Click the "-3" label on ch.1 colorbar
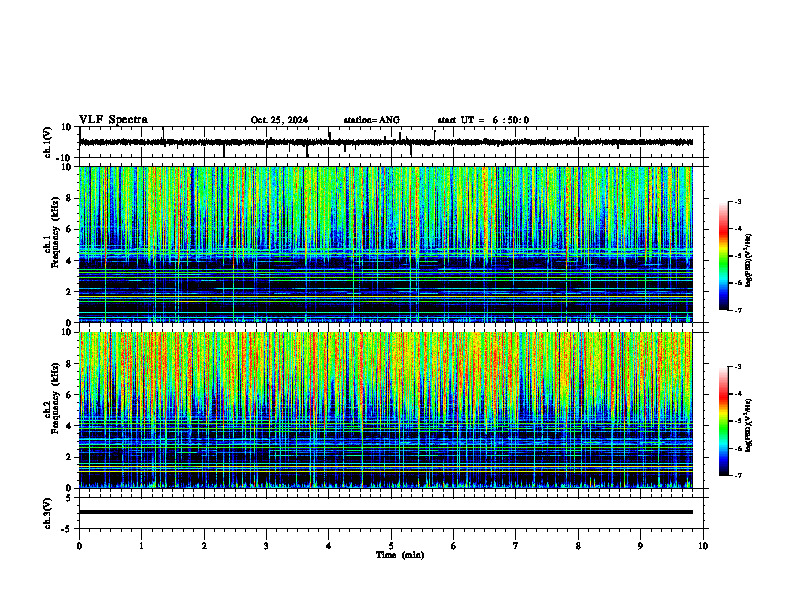 click(738, 202)
